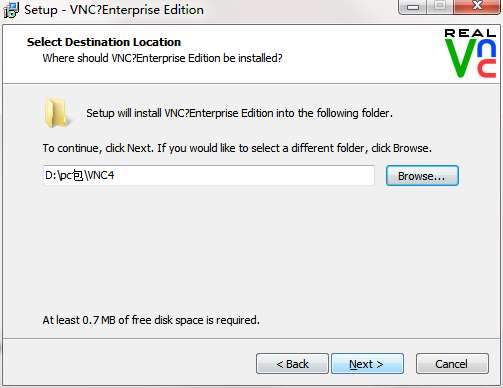The height and width of the screenshot is (388, 503).
Task: Click the disabled maximize button
Action: 440,6
